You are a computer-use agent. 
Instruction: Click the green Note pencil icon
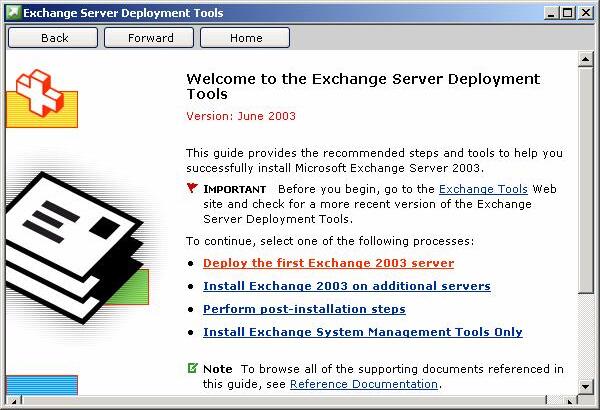(192, 368)
